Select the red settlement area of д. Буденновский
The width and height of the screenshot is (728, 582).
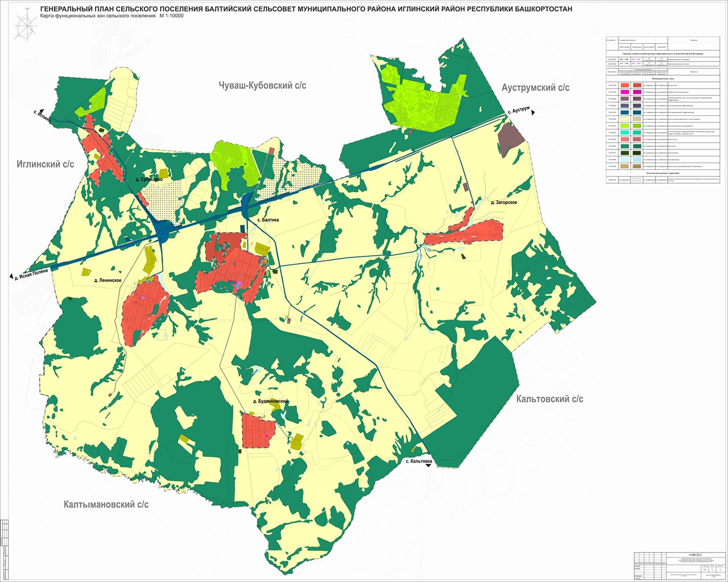click(x=258, y=430)
